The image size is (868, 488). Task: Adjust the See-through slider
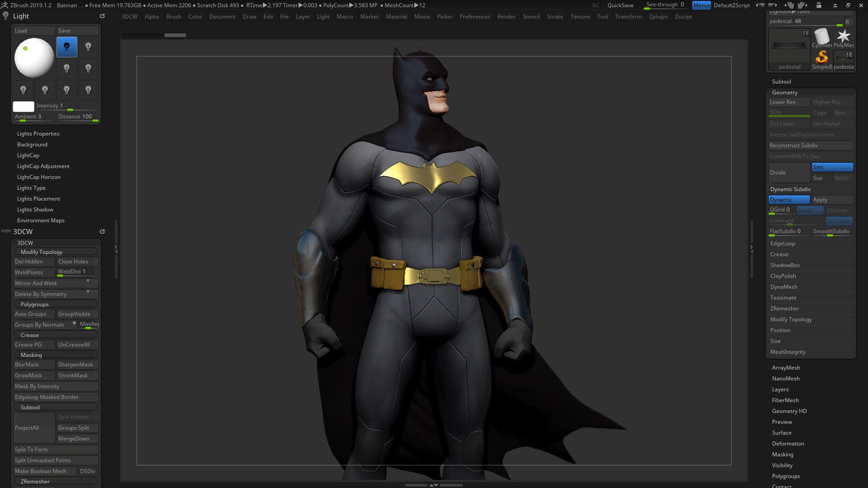666,5
